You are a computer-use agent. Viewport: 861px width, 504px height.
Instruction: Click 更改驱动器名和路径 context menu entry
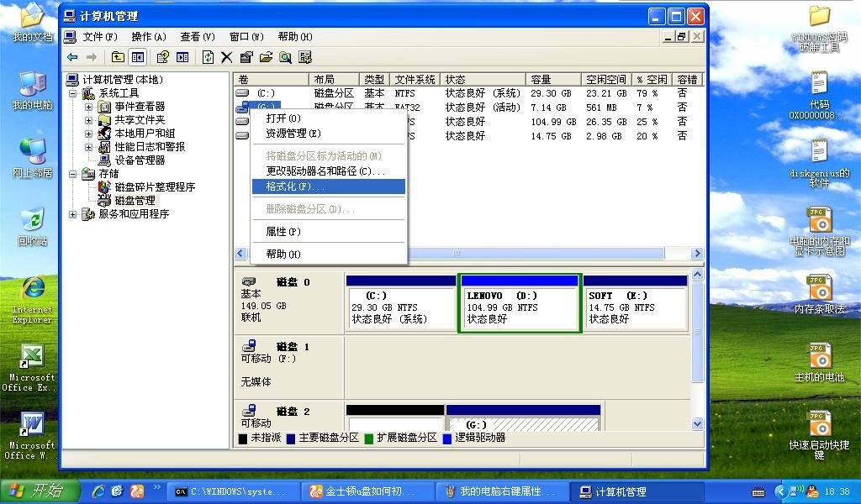(325, 171)
